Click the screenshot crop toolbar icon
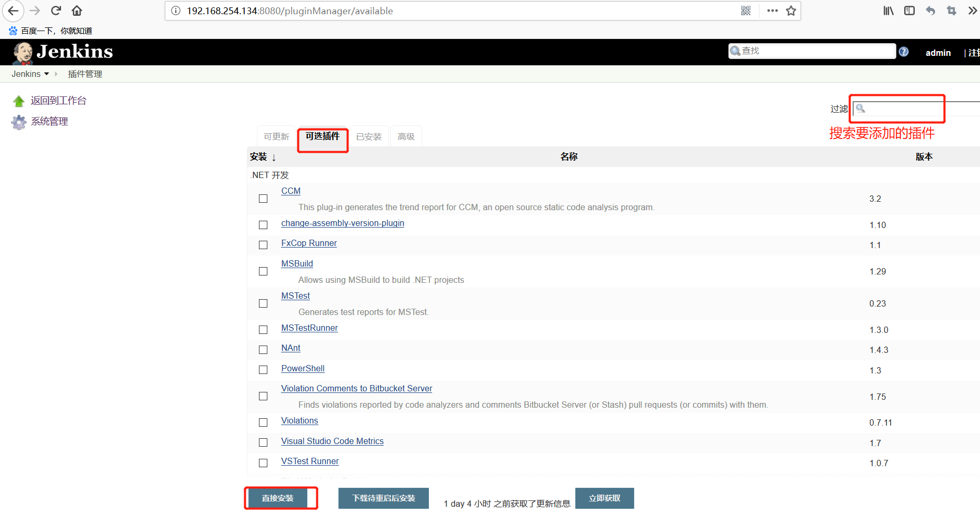 click(952, 11)
